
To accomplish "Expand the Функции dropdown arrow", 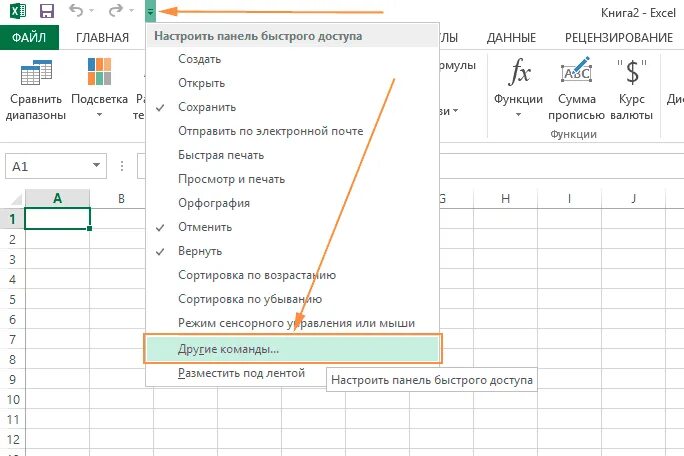I will coord(518,115).
